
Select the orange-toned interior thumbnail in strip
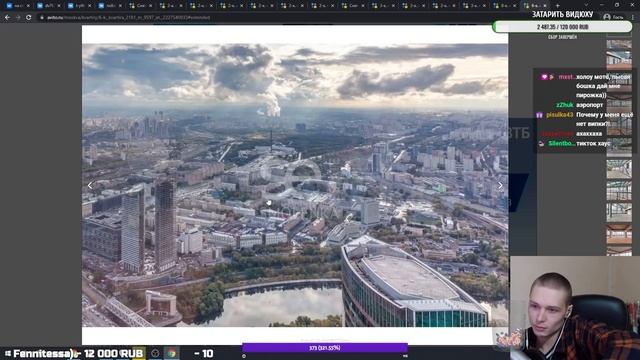(619, 234)
